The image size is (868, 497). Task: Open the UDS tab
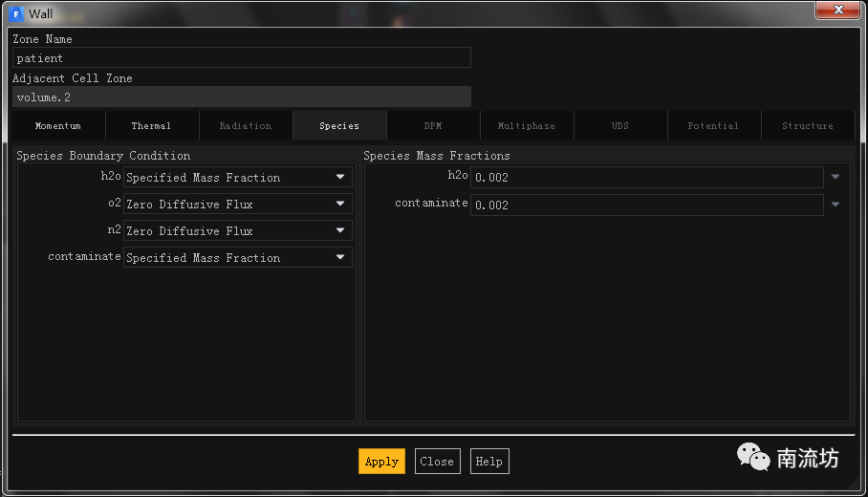[x=620, y=125]
